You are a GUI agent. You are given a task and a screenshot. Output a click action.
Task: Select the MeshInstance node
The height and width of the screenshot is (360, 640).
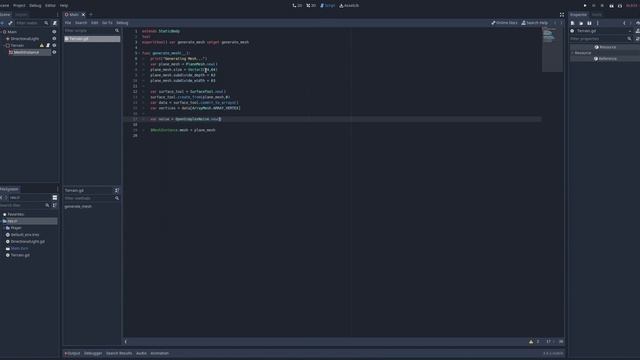click(x=26, y=52)
